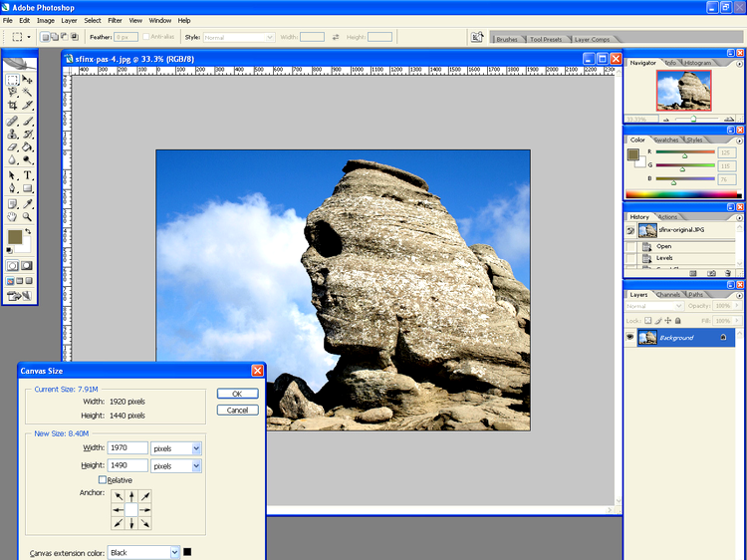Swap foreground and background colors
The image size is (747, 560).
coord(28,231)
